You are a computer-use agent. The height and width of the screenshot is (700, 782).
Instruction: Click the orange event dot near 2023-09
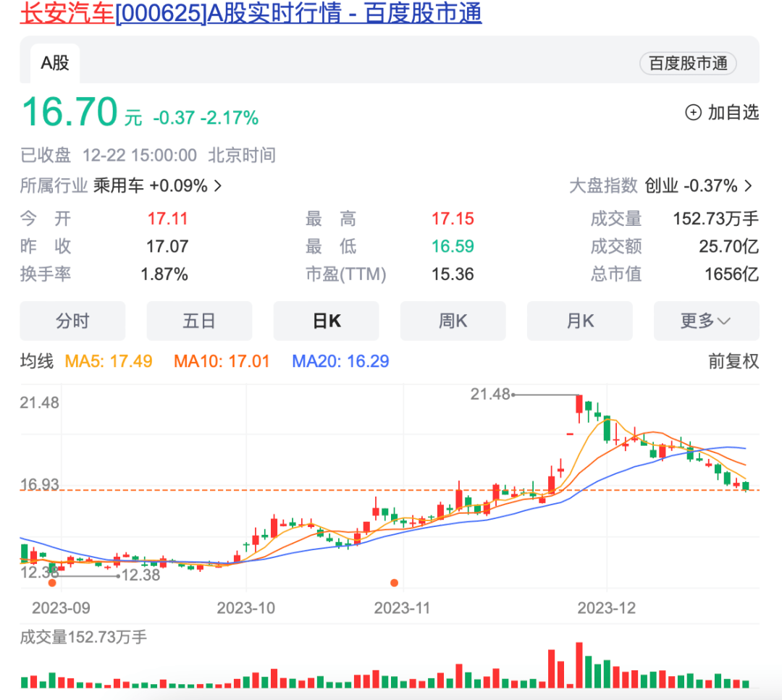[x=52, y=582]
